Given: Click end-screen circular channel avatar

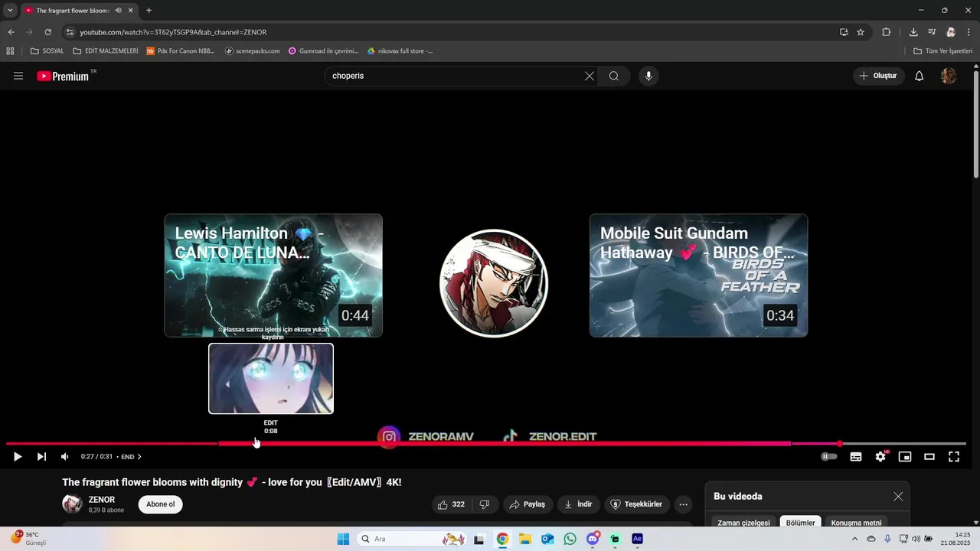Looking at the screenshot, I should coord(494,283).
